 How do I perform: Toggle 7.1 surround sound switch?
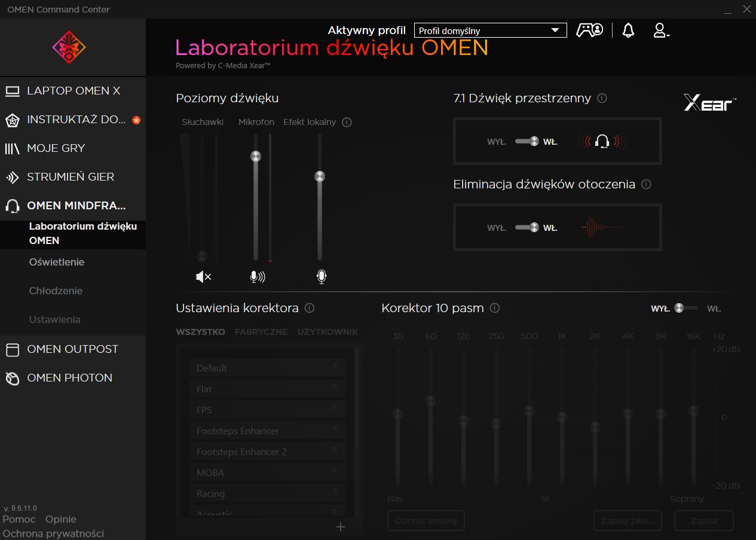(x=527, y=141)
